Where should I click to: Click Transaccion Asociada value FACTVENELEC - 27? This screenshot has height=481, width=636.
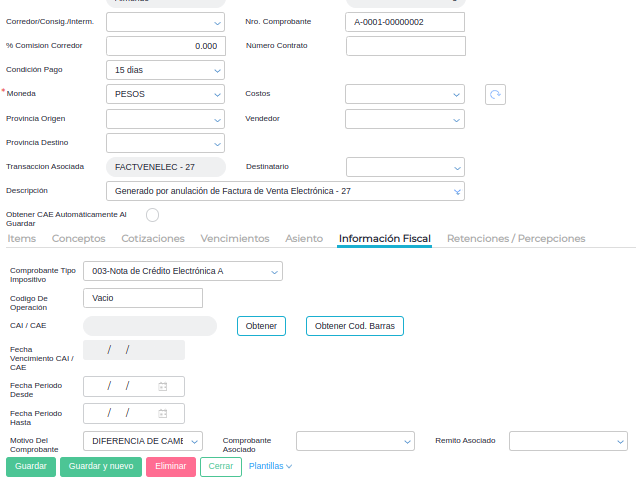pyautogui.click(x=166, y=167)
